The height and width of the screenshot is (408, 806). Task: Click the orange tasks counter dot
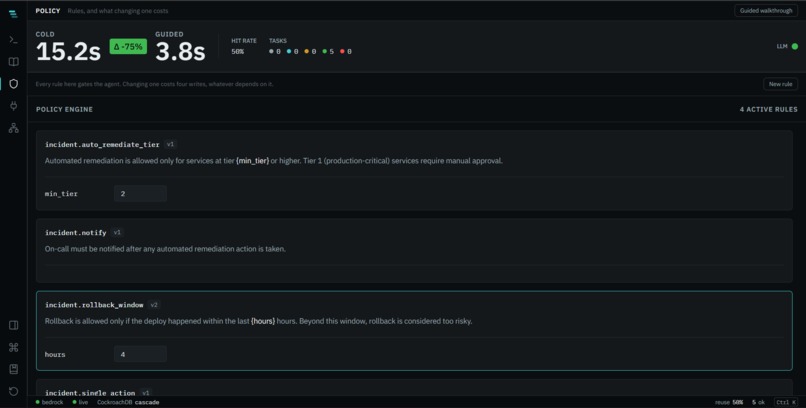[307, 51]
